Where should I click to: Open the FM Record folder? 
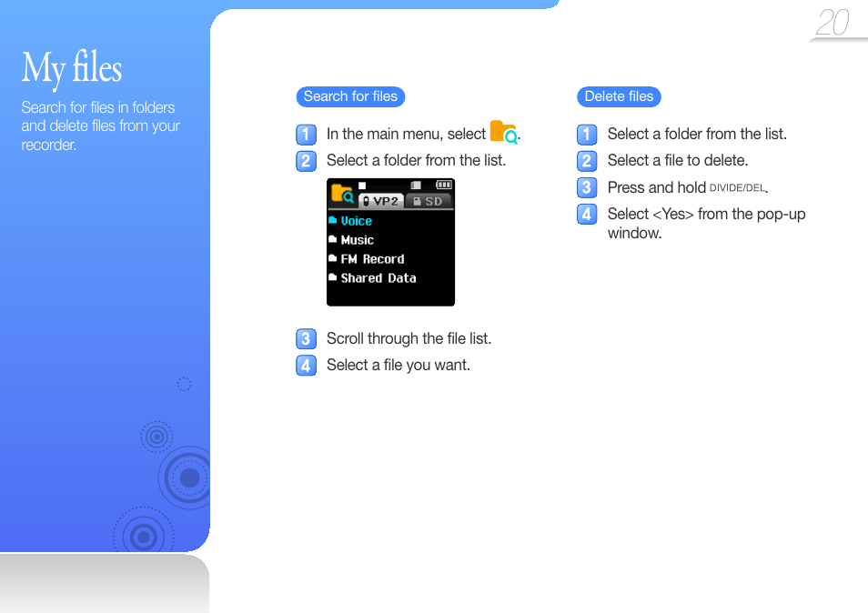click(367, 259)
